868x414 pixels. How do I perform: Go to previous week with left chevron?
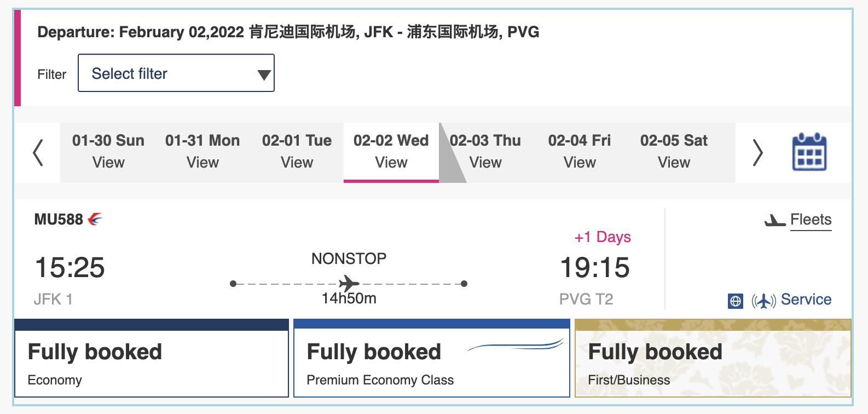coord(38,152)
